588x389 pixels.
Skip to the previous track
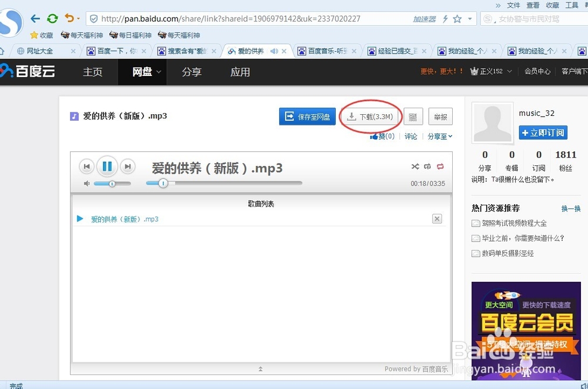point(86,167)
